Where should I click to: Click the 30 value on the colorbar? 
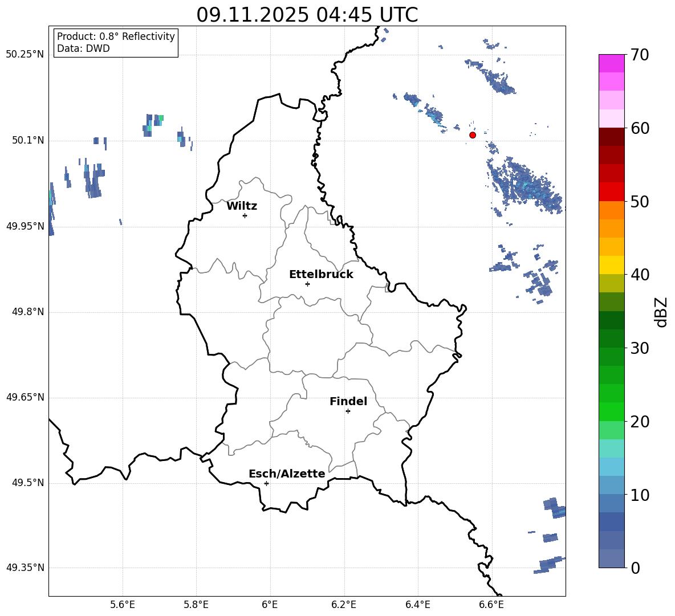click(640, 348)
